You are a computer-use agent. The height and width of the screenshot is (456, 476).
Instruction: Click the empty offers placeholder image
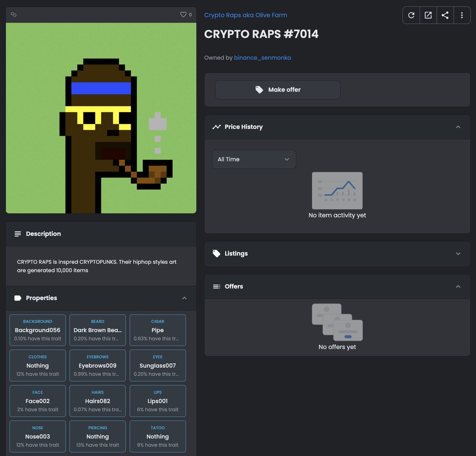(337, 322)
